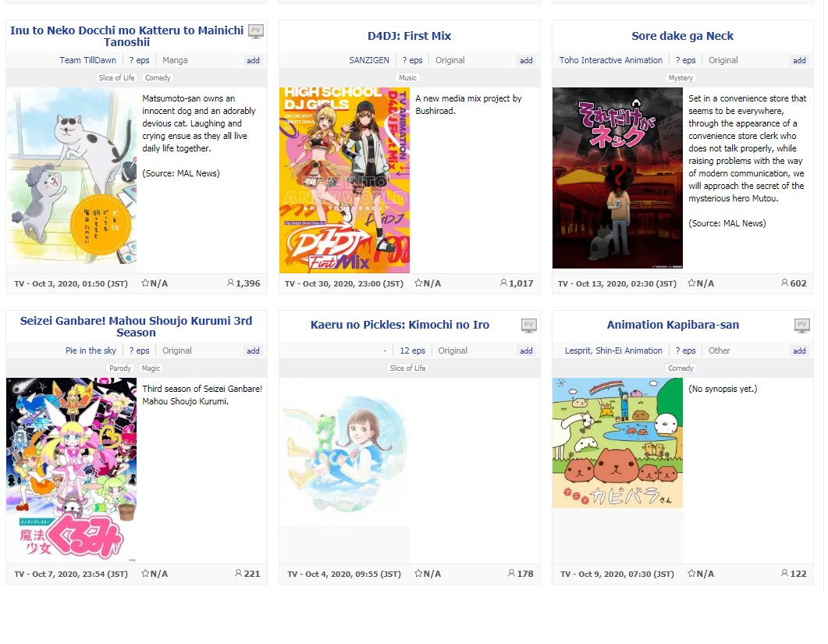The width and height of the screenshot is (828, 644).
Task: Click 'Oct 30, 2020, 23:00 (JST)' air date
Action: pos(353,283)
